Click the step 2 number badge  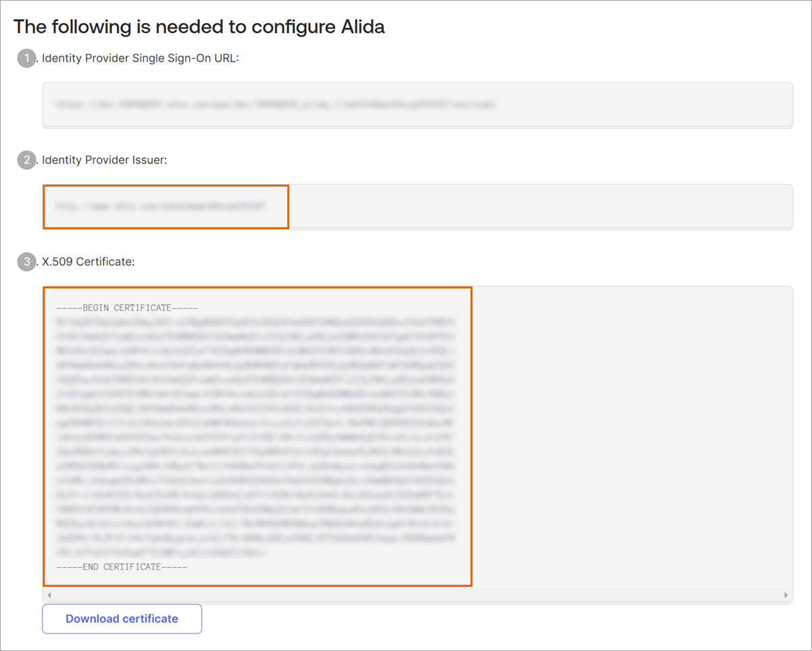pos(26,160)
